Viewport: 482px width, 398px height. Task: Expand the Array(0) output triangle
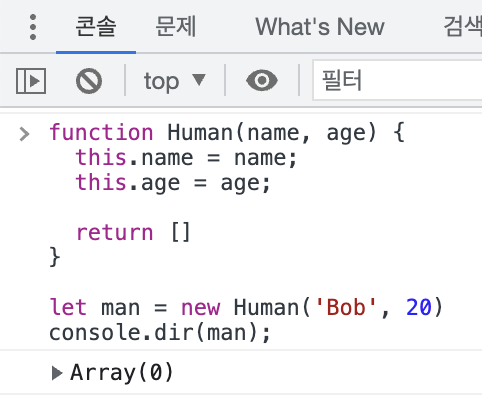pyautogui.click(x=57, y=373)
